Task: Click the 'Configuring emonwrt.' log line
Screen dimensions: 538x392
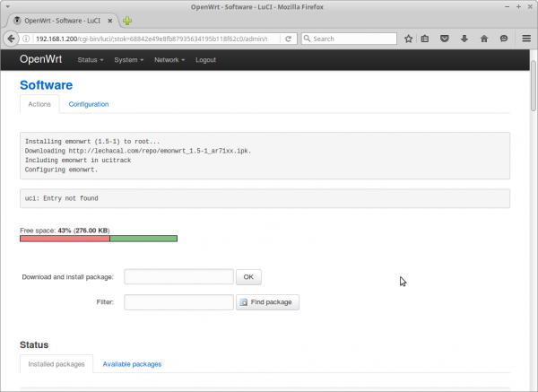Action: pyautogui.click(x=61, y=170)
